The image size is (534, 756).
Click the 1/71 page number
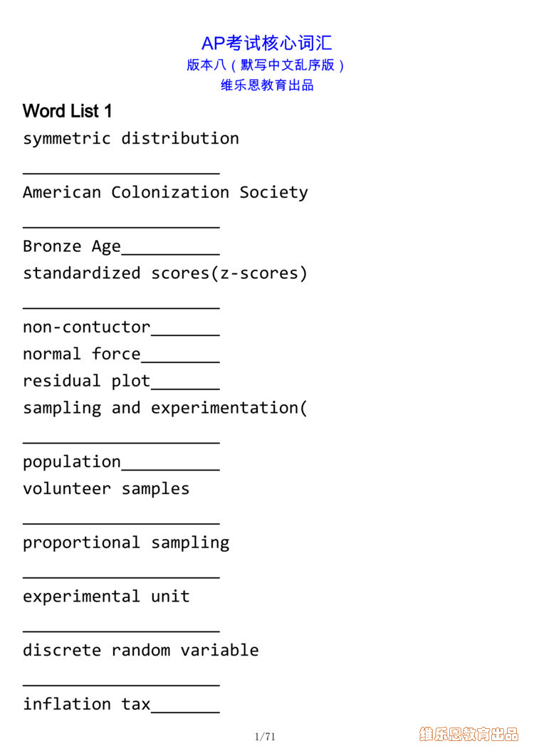point(265,737)
